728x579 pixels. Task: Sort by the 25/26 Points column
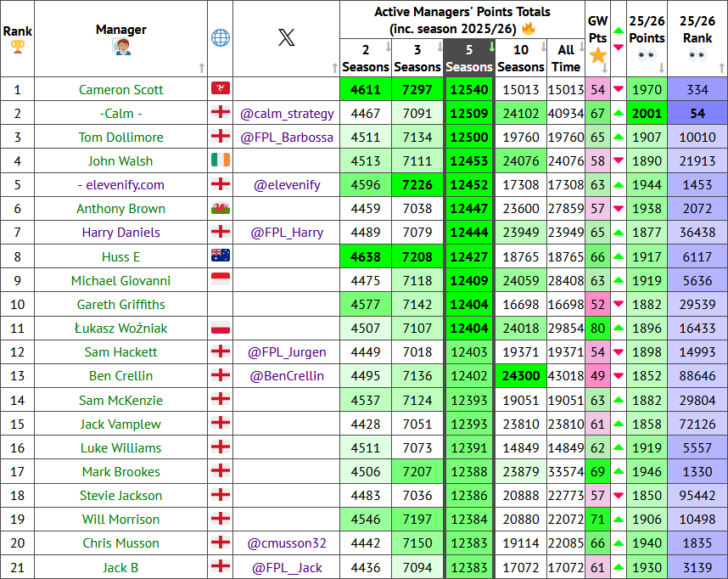click(x=647, y=38)
